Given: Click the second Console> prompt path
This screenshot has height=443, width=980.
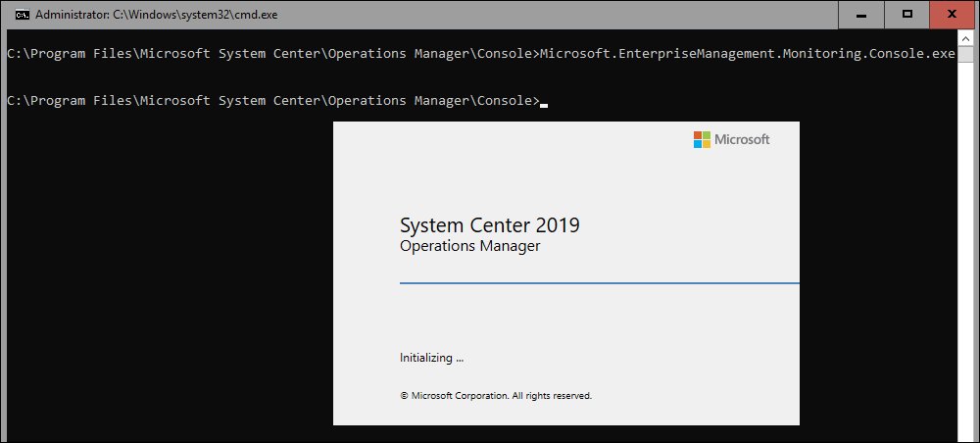Looking at the screenshot, I should (272, 101).
